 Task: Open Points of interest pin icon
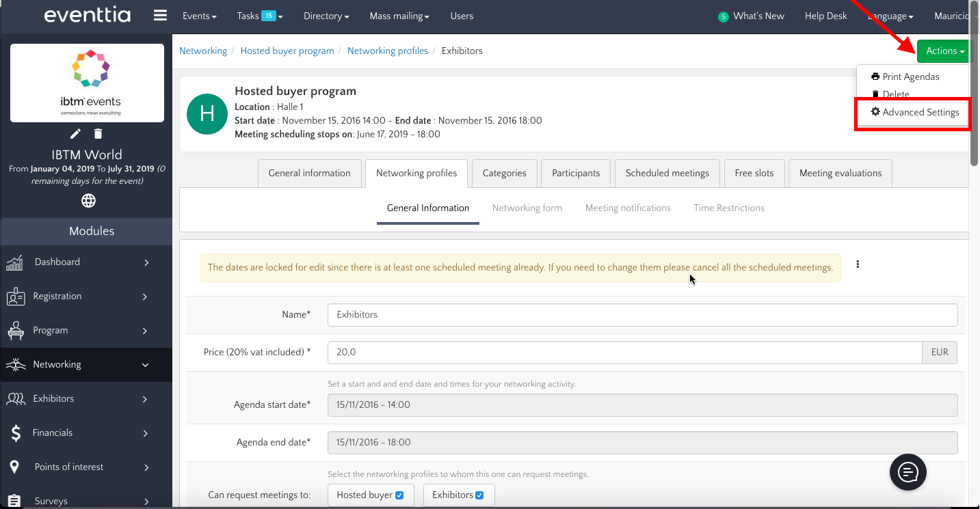(14, 467)
